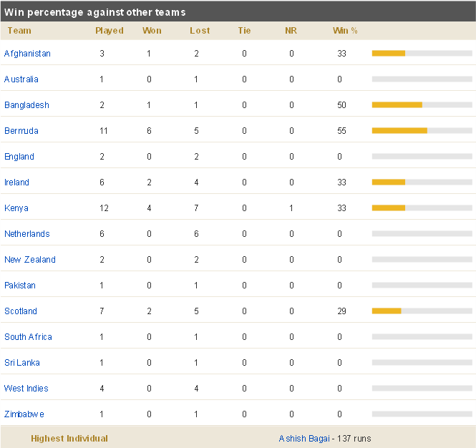The height and width of the screenshot is (448, 476).
Task: Click Bangladesh's Win % value 50
Action: coord(342,105)
